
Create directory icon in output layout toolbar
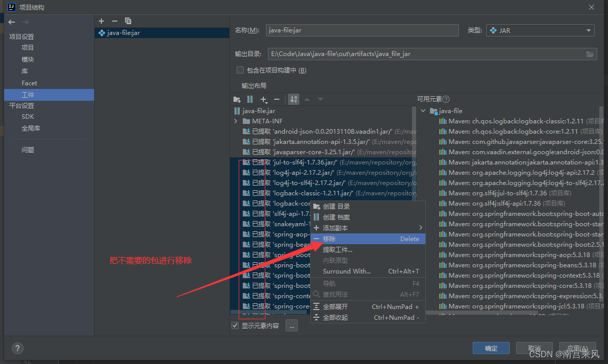pos(237,100)
